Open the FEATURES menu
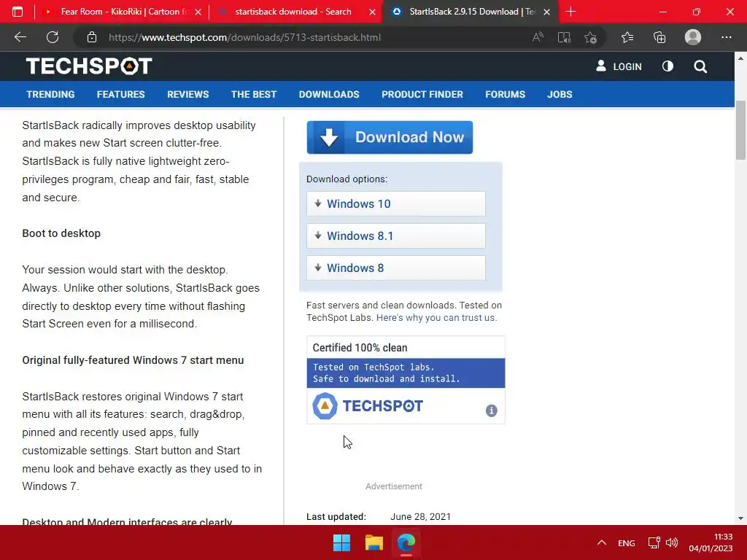 pos(120,94)
